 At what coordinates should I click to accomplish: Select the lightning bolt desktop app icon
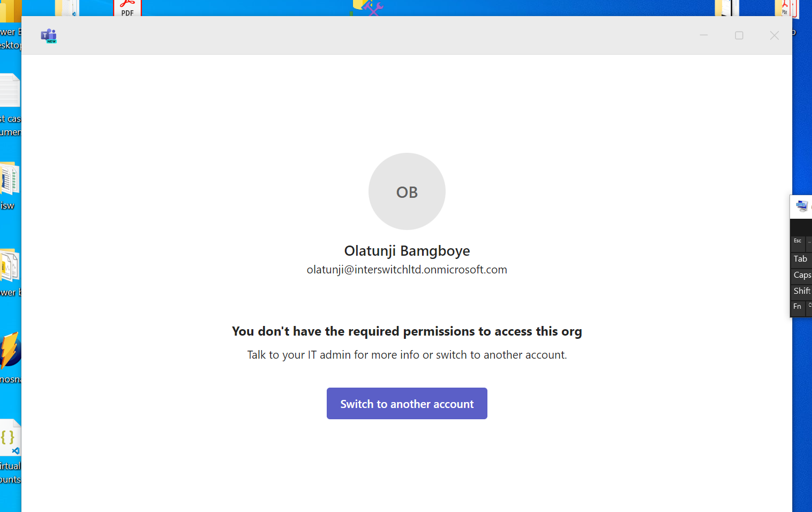coord(10,350)
